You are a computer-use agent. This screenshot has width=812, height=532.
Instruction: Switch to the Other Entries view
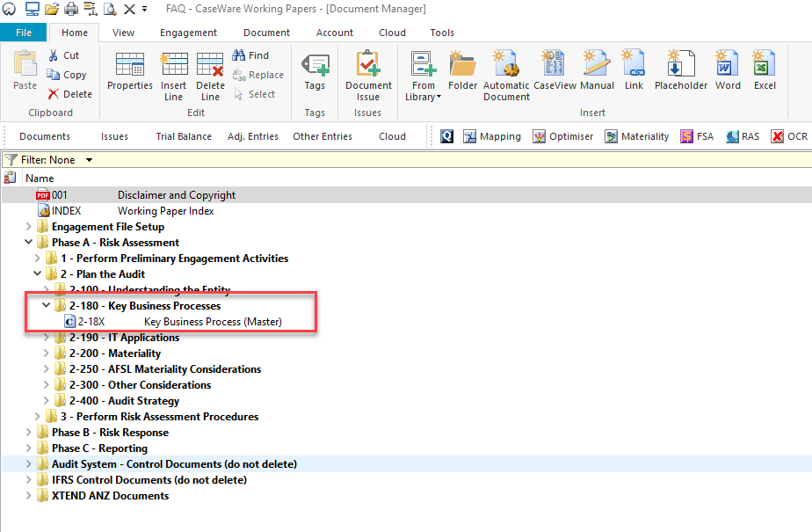pyautogui.click(x=323, y=136)
